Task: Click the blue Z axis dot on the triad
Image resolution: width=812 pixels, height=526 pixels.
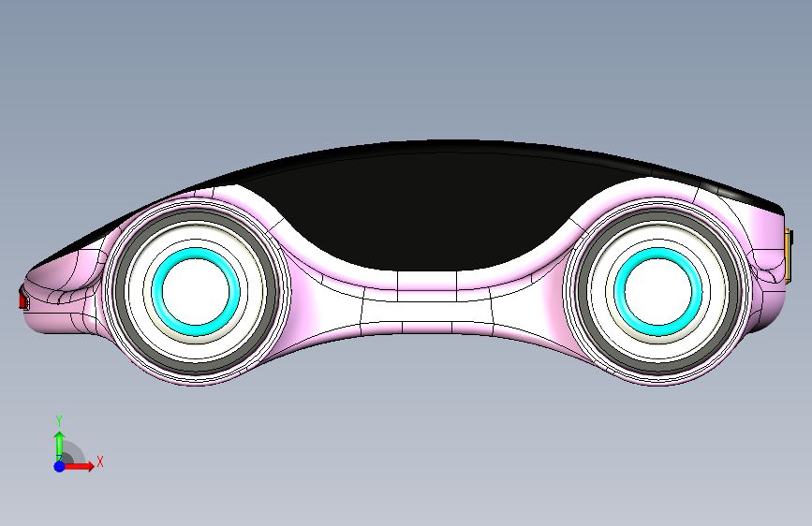Action: pos(60,466)
